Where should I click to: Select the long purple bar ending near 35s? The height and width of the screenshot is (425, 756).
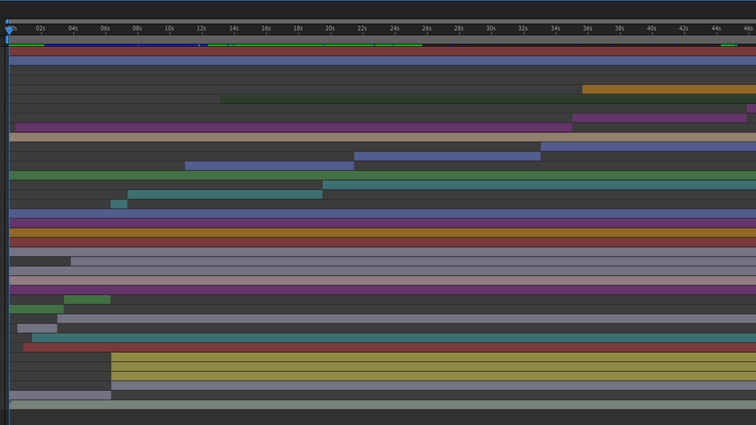294,127
